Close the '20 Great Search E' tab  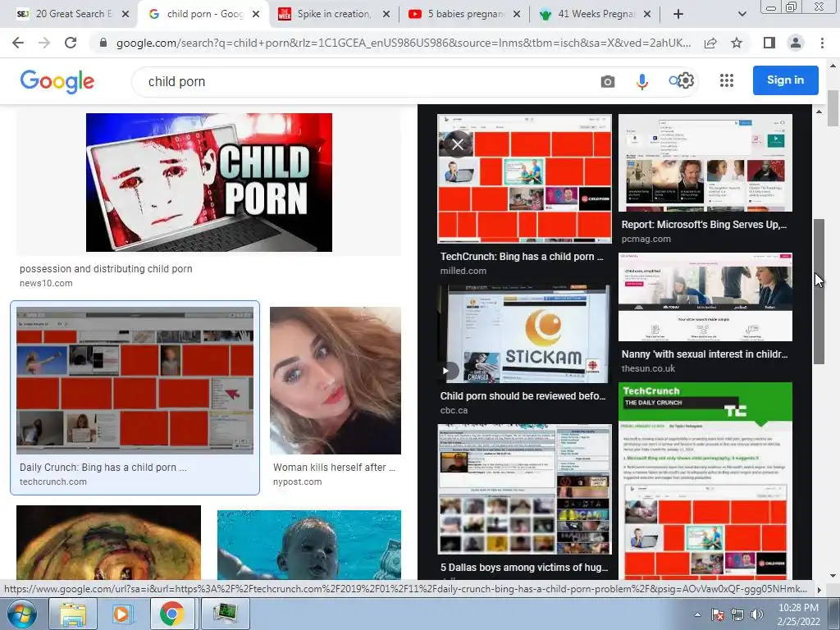126,15
